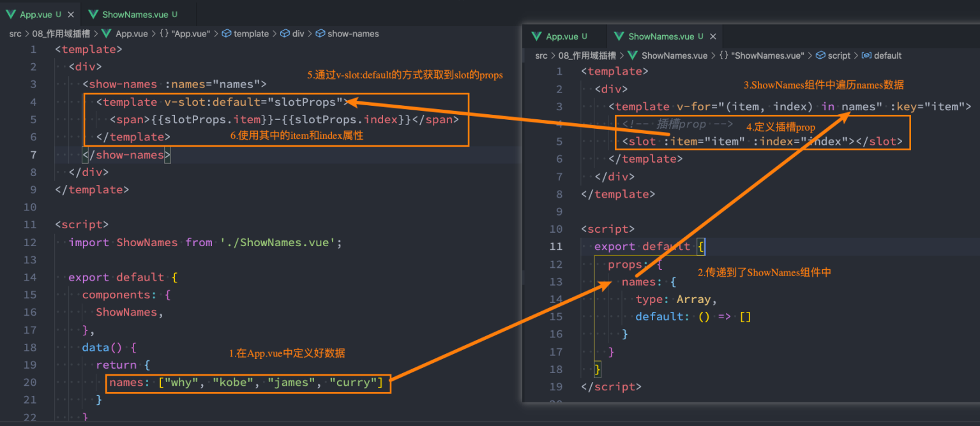Click 'data() {' line in App.vue

[109, 348]
